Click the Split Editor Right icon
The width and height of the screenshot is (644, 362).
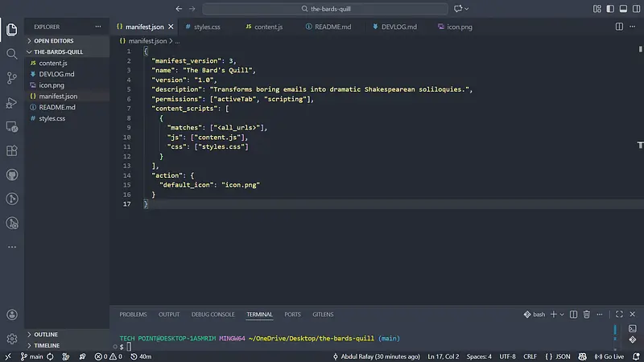click(x=619, y=27)
